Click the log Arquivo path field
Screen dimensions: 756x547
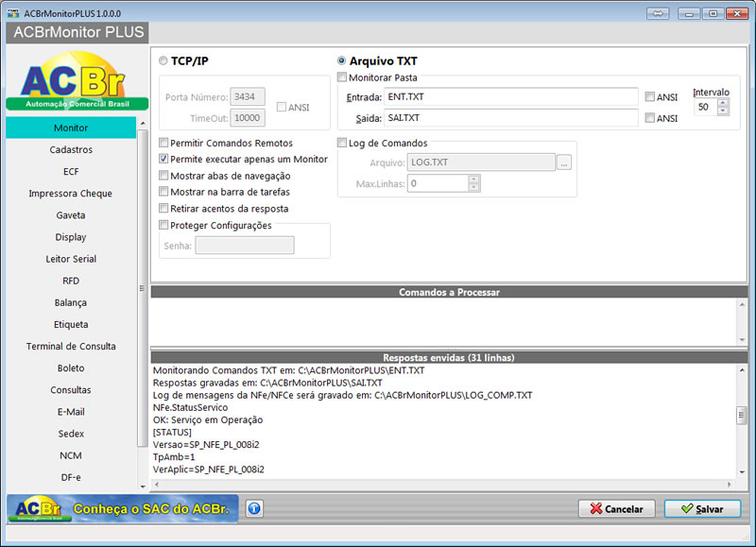481,162
